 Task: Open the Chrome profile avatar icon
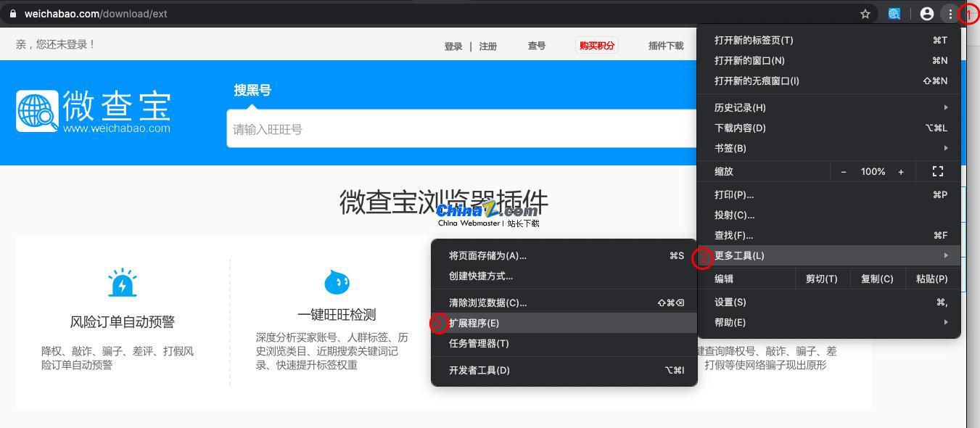926,14
